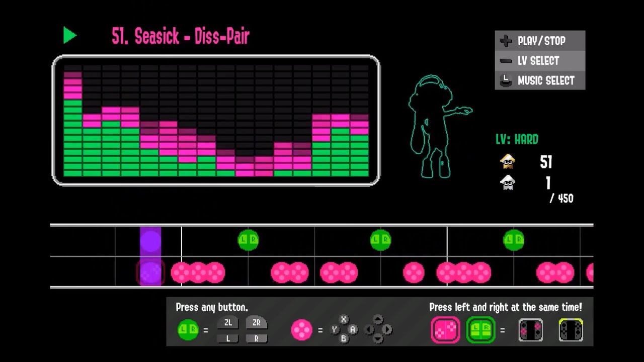Click the "LV: HARD" difficulty label
644x362 pixels.
click(x=517, y=139)
